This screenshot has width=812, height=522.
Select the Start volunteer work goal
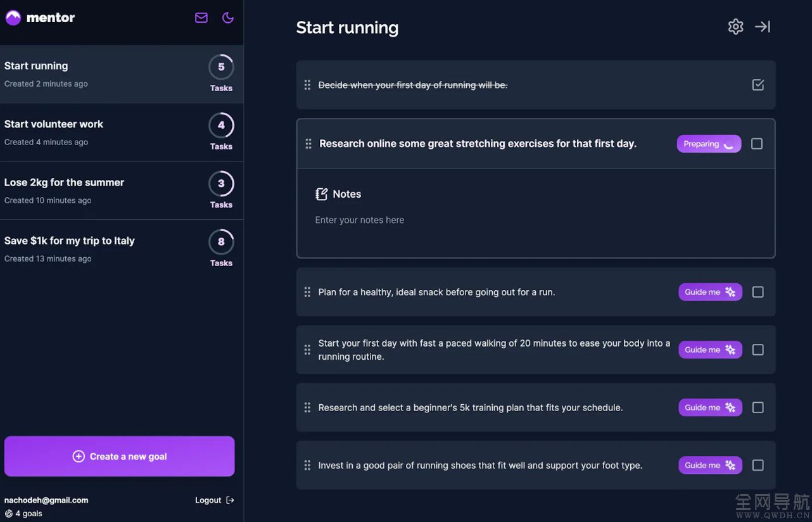tap(122, 132)
